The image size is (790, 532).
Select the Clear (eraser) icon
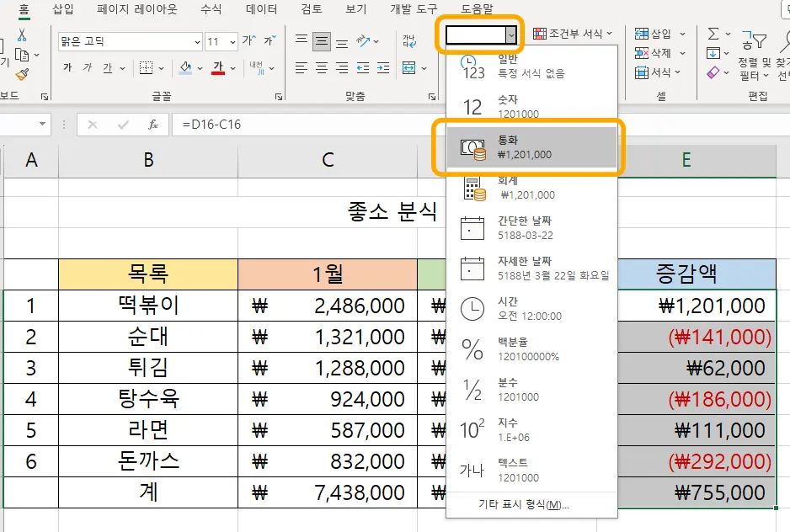point(712,73)
